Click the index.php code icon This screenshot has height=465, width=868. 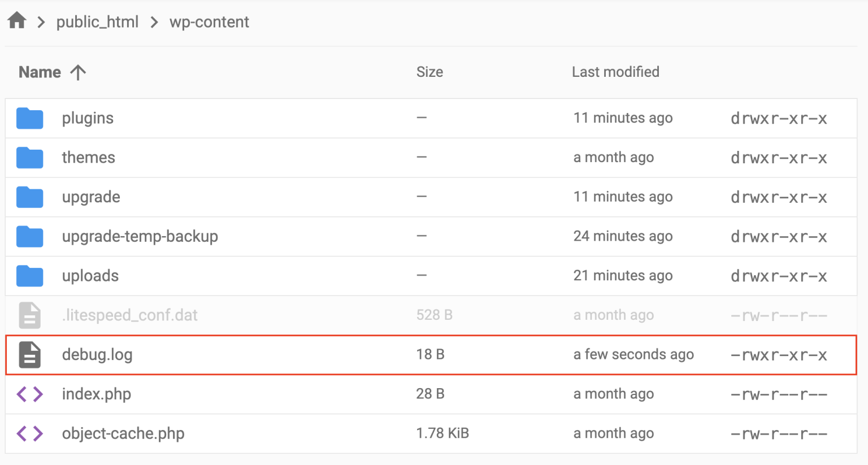coord(29,394)
